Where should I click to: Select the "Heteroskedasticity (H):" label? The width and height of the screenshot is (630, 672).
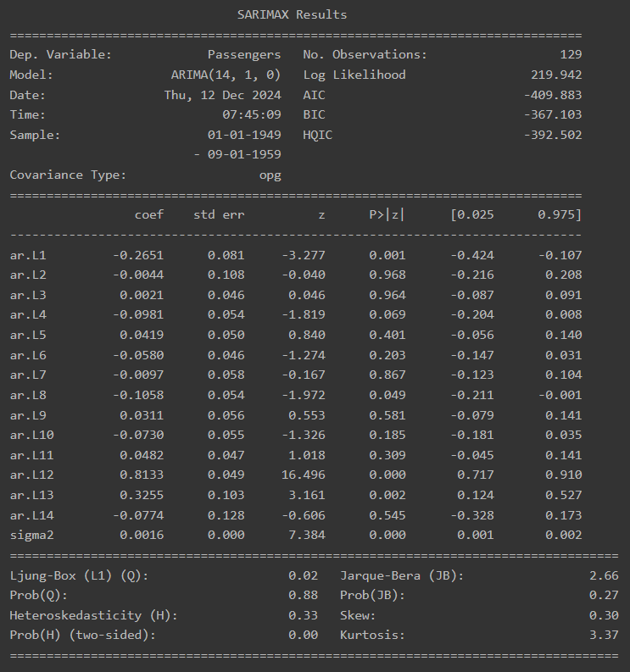coord(93,616)
